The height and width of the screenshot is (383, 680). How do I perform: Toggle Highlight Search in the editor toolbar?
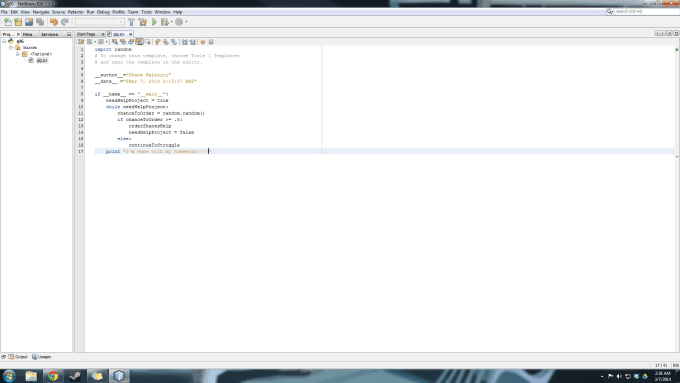pos(139,42)
